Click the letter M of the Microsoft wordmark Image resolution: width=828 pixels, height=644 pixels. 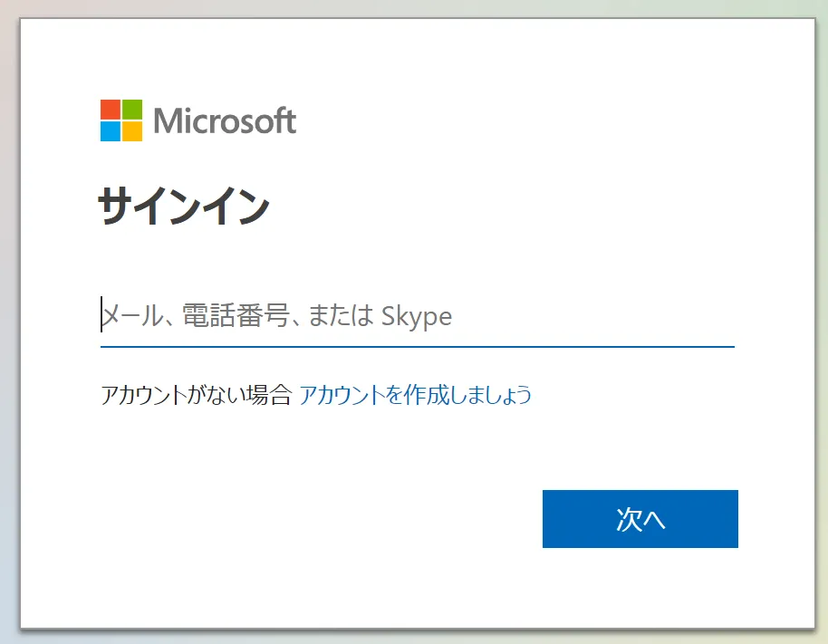click(167, 120)
